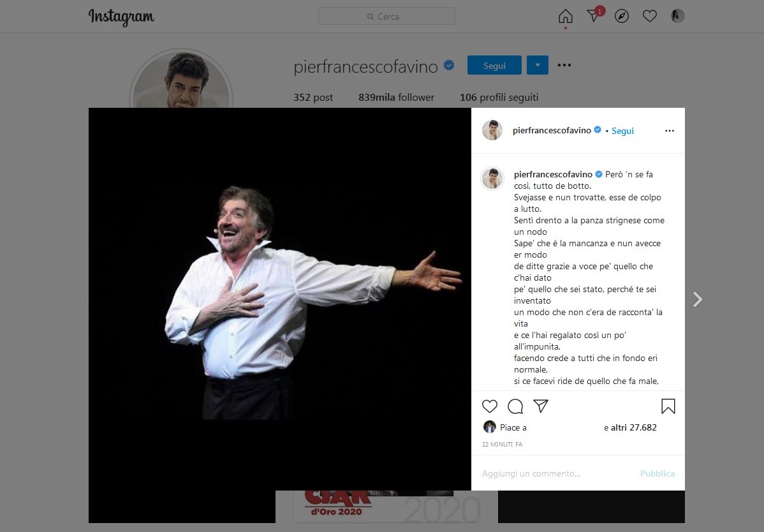This screenshot has width=764, height=532.
Task: Open the altri 27.682 likes list
Action: pos(630,427)
